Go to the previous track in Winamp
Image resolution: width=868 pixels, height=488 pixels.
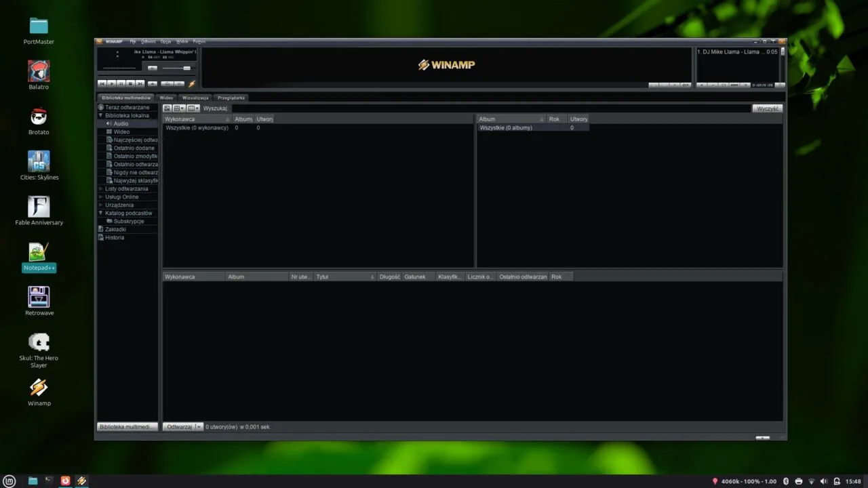[x=102, y=83]
